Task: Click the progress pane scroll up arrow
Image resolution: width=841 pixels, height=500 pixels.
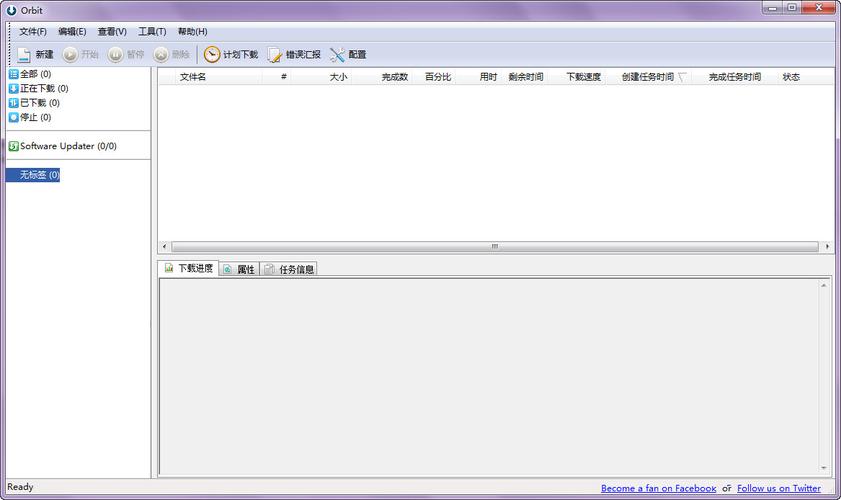Action: click(824, 285)
